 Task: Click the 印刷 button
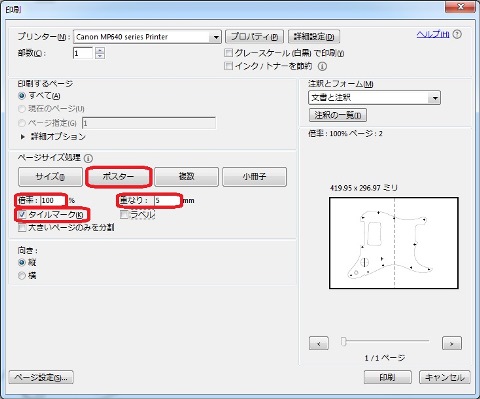(388, 378)
